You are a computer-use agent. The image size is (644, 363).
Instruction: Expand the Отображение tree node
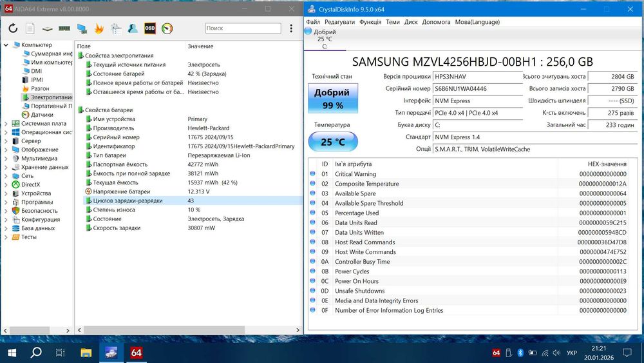(x=6, y=150)
